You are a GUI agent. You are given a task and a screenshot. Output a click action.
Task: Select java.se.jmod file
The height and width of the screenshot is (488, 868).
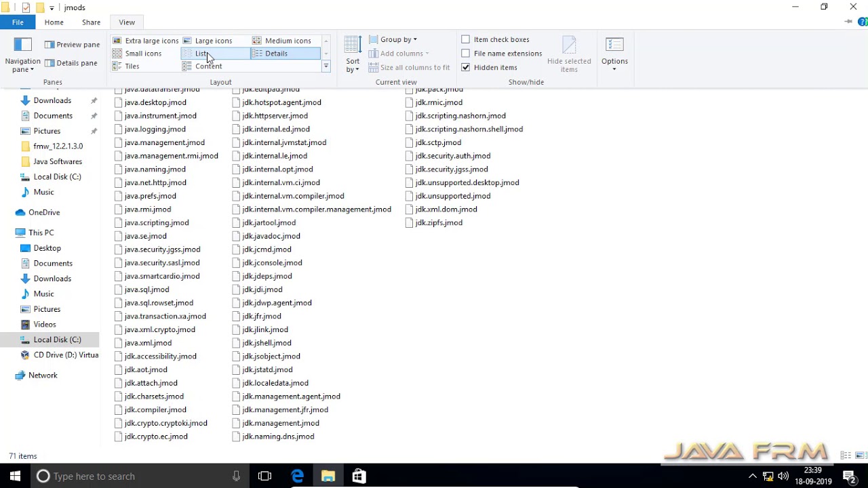145,237
